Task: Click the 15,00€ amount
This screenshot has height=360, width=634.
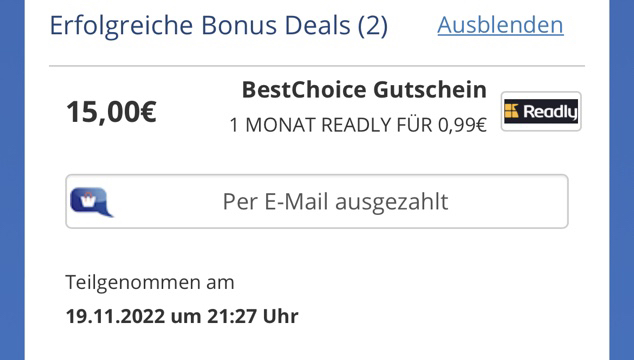Action: coord(111,112)
